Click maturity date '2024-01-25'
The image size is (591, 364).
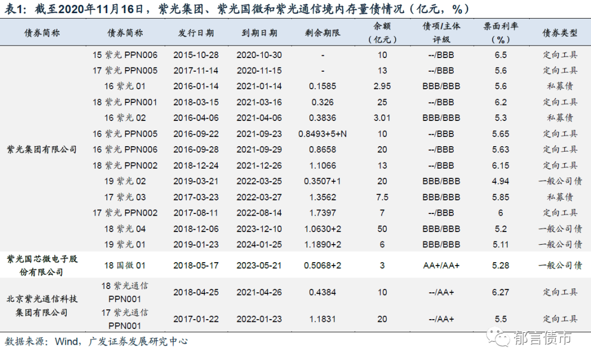[x=259, y=245]
